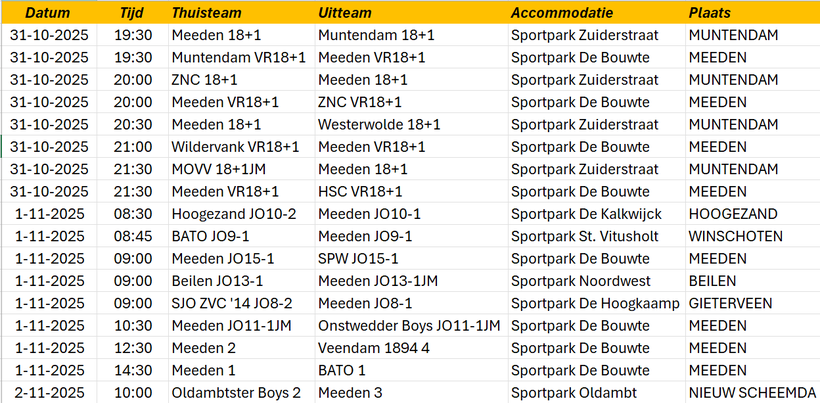Screen dimensions: 820x403
Task: Select the Uitteam header cell
Action: click(x=346, y=13)
